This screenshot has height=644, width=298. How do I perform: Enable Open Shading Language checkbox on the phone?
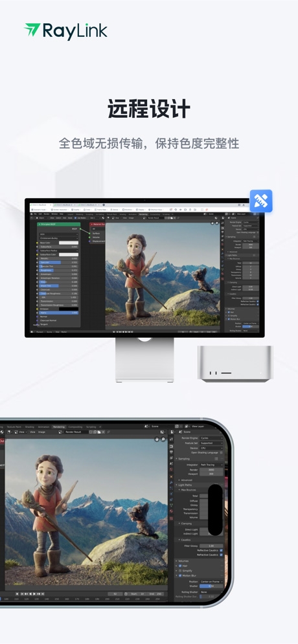click(x=221, y=452)
